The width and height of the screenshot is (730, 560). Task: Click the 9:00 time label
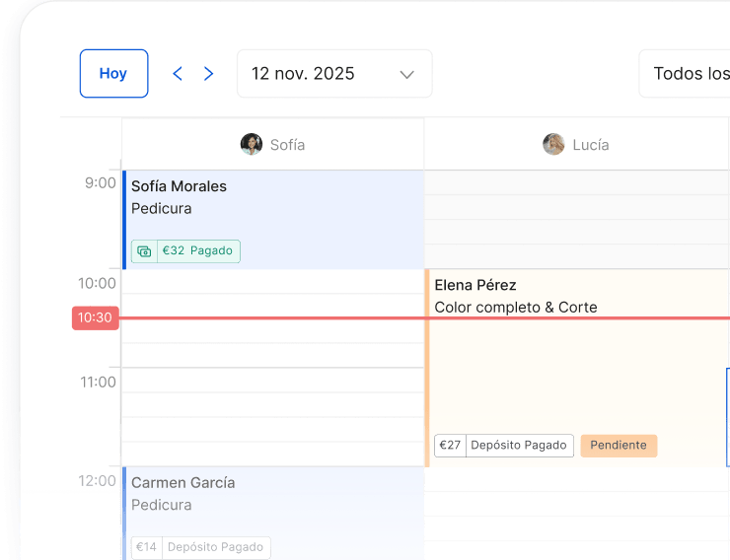tap(100, 183)
